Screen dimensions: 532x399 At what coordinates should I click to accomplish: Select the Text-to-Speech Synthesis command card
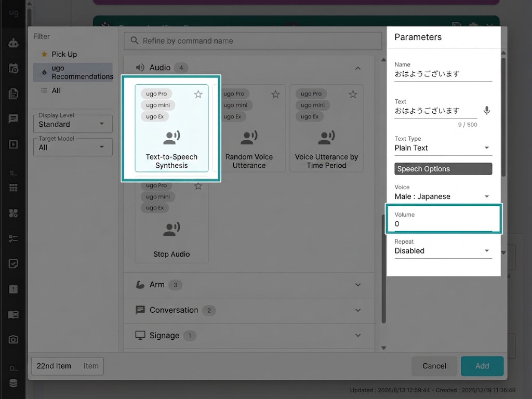tap(171, 128)
